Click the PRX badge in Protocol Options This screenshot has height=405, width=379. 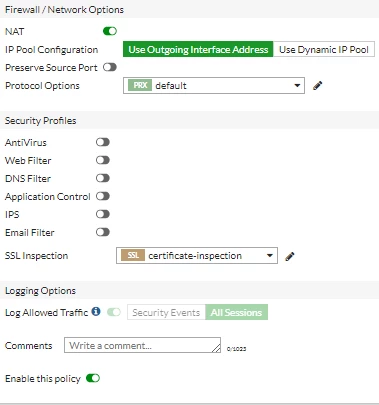coord(140,86)
